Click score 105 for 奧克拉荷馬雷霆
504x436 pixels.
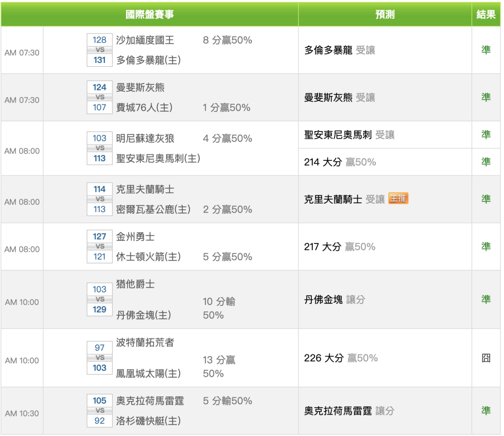(100, 401)
